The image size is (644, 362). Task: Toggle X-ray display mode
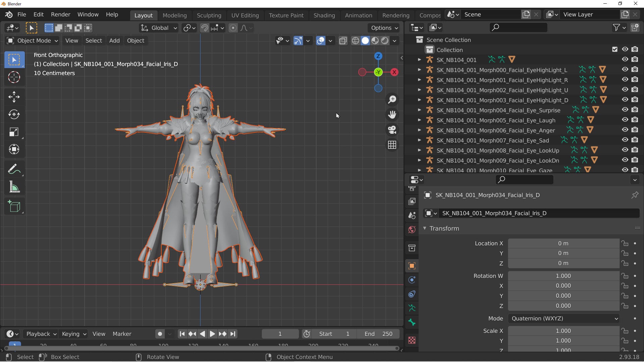(343, 41)
